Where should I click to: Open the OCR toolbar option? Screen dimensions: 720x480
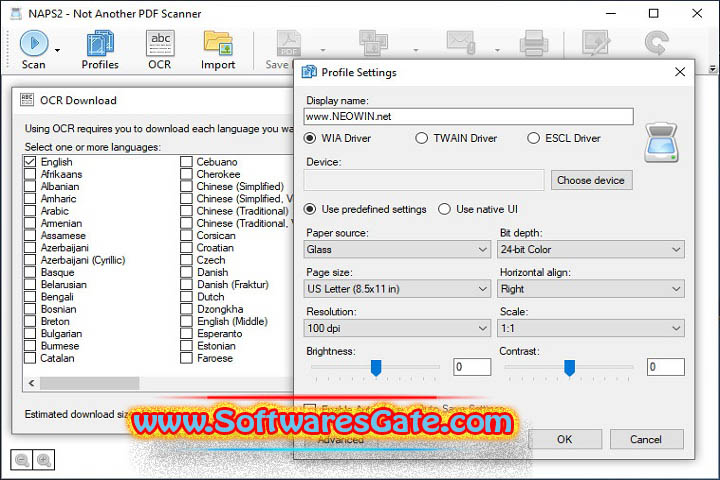pyautogui.click(x=160, y=50)
